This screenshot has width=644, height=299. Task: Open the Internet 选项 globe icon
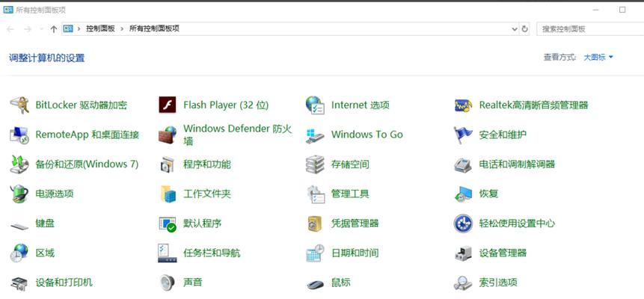pos(315,105)
